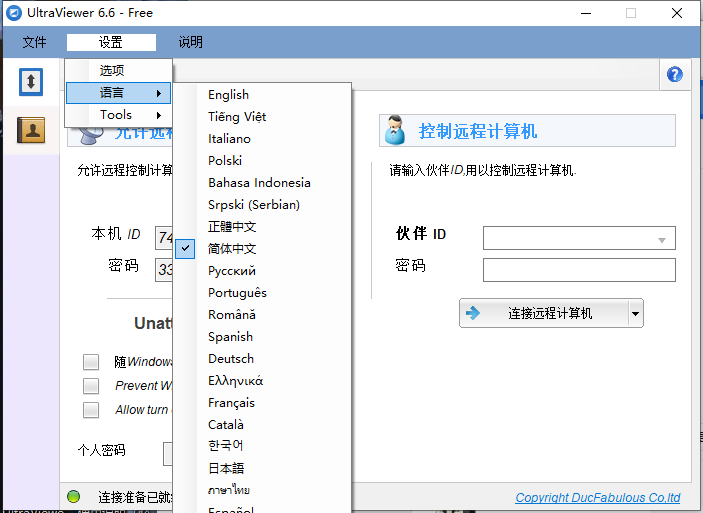
Task: Click the 伙伴 ID input field
Action: click(x=579, y=238)
